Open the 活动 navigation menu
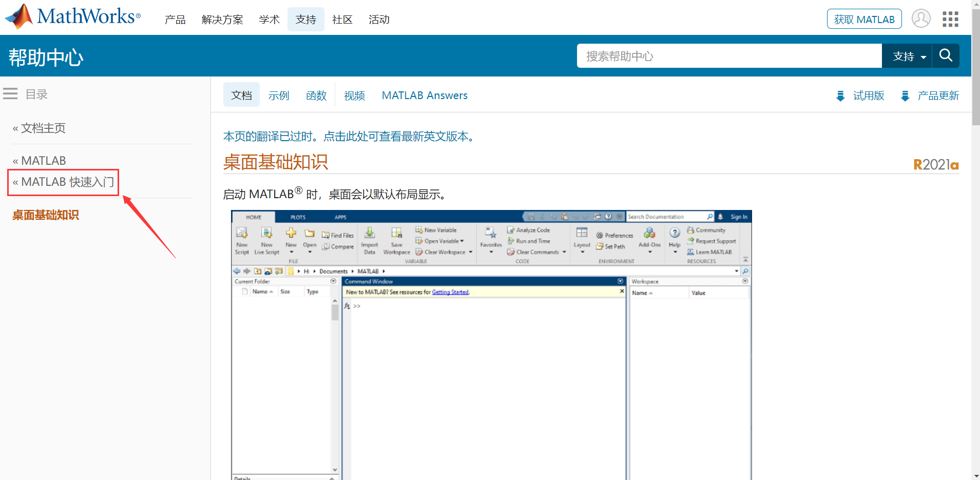The height and width of the screenshot is (480, 980). tap(379, 20)
